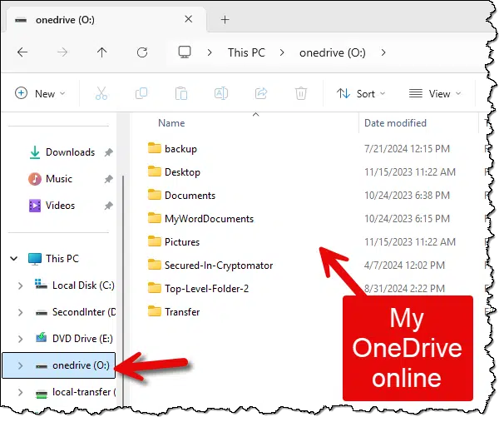Click the backup folder icon
504x422 pixels.
click(x=155, y=148)
